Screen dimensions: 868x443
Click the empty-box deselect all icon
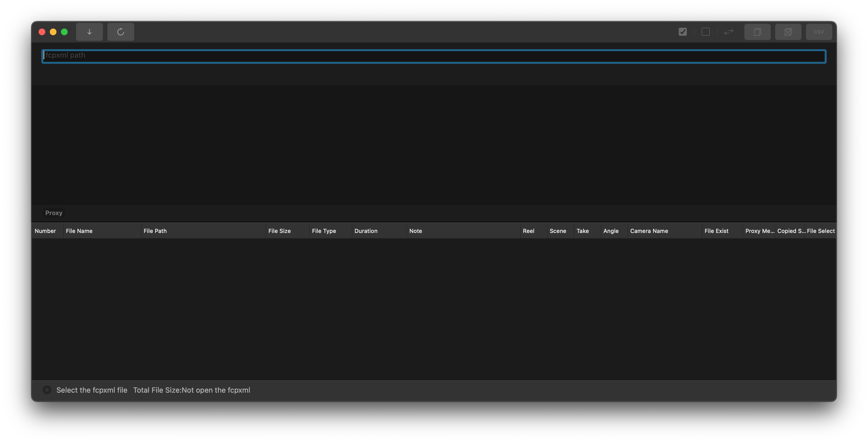[x=706, y=32]
